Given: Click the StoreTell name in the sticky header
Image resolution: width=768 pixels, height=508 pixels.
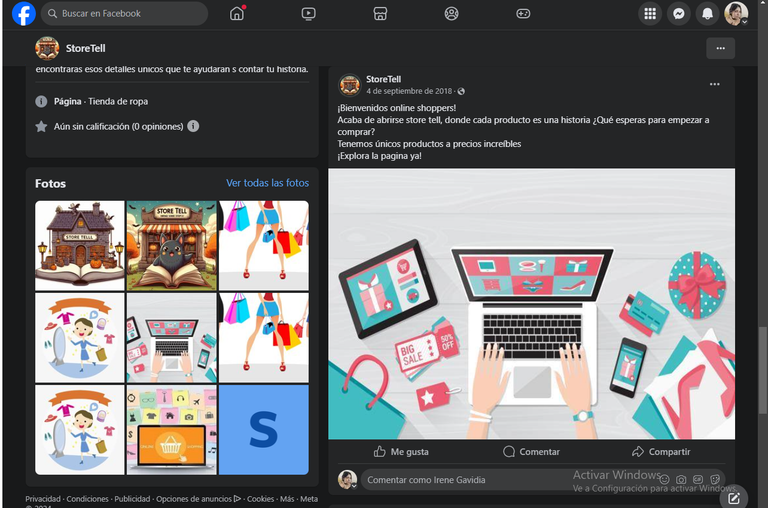Looking at the screenshot, I should coord(86,48).
